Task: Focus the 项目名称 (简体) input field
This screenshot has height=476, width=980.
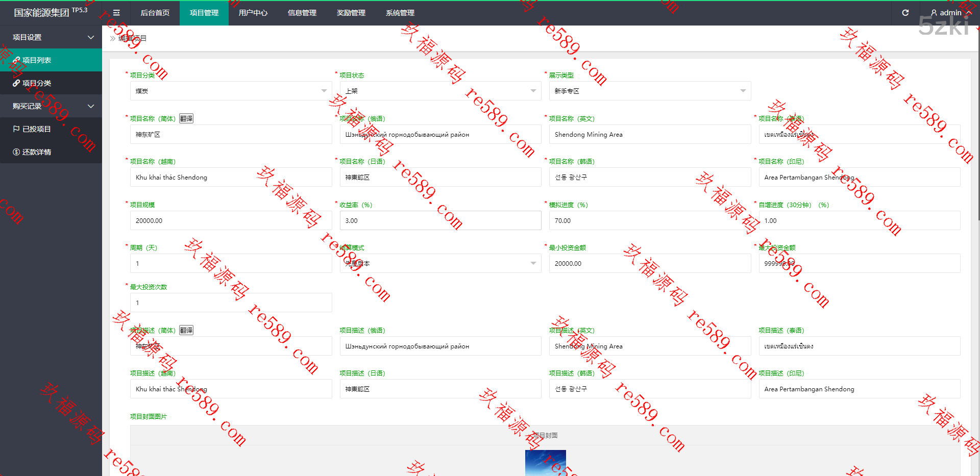Action: coord(231,134)
